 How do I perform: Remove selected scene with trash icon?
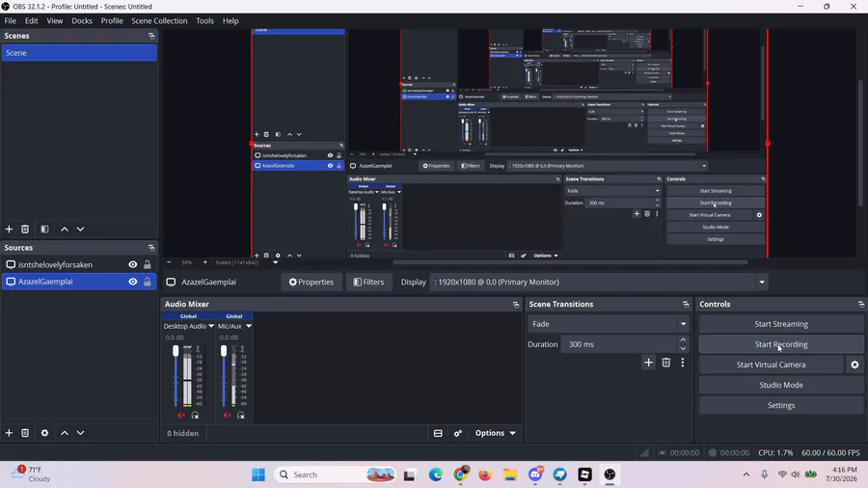25,230
